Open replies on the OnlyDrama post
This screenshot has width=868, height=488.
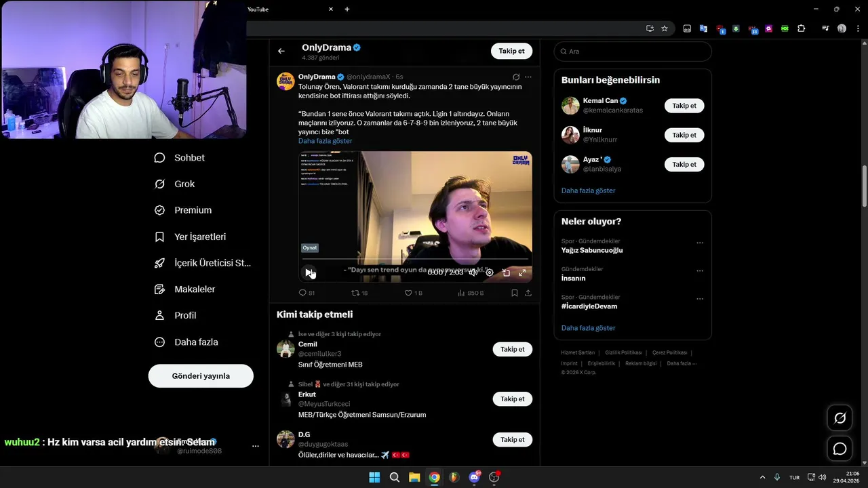307,293
